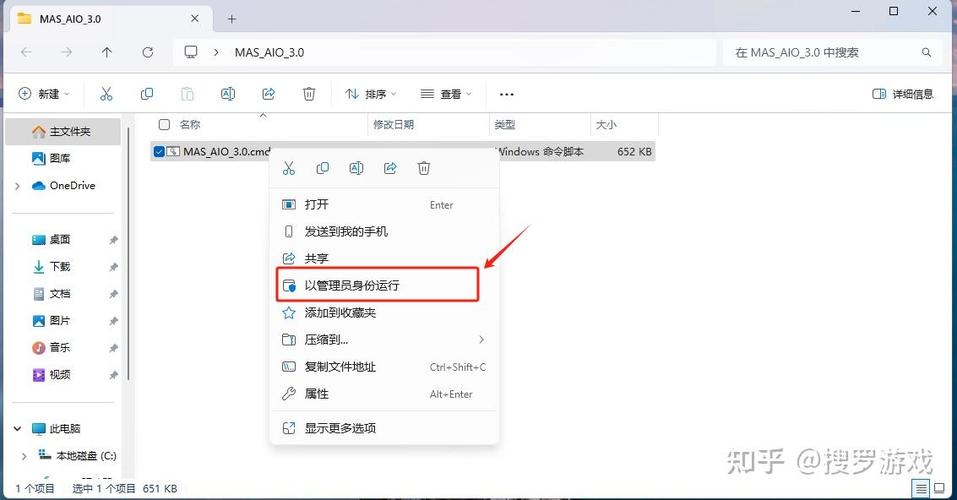Viewport: 957px width, 500px height.
Task: Switch to the details list view icon
Action: (921, 488)
